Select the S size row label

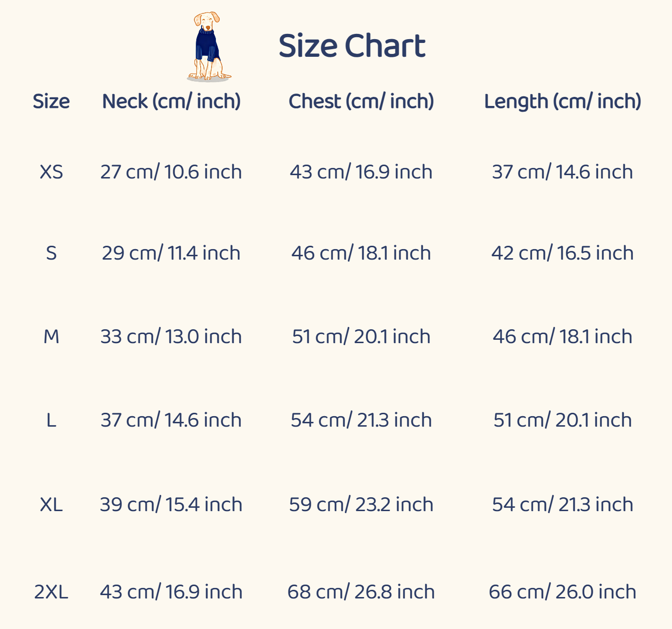pyautogui.click(x=51, y=253)
